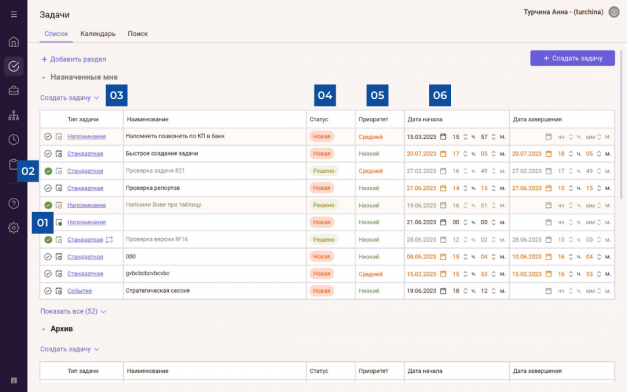This screenshot has width=627, height=392.
Task: Open Событие task type link
Action: [80, 291]
